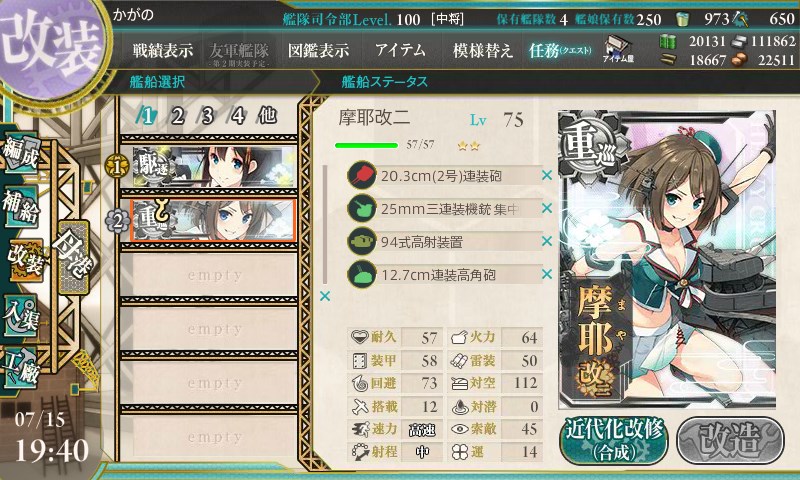This screenshot has height=480, width=800.
Task: Click the 20.3cm(2号)連装砲 red gun icon
Action: point(362,175)
